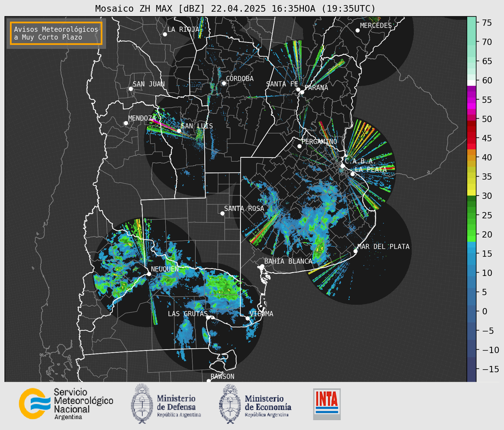Select the C.A.B.A. city marker
Viewport: 504px width, 430px height.
pyautogui.click(x=343, y=166)
